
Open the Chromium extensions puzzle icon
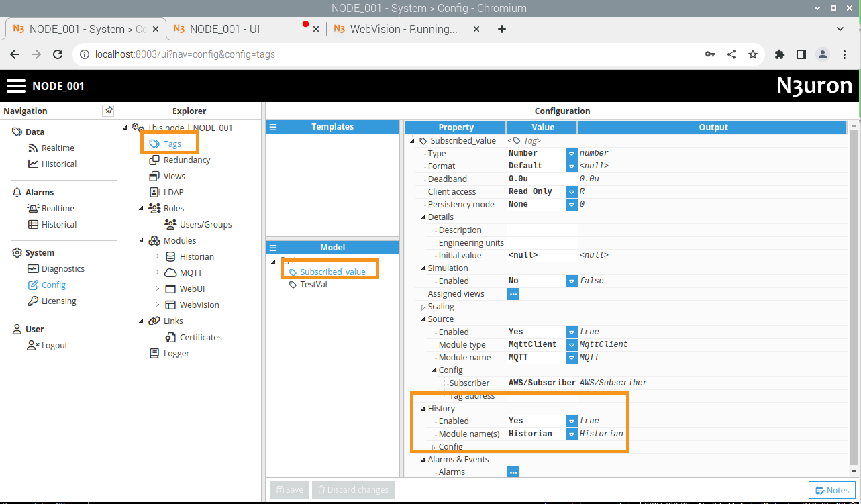coord(780,54)
